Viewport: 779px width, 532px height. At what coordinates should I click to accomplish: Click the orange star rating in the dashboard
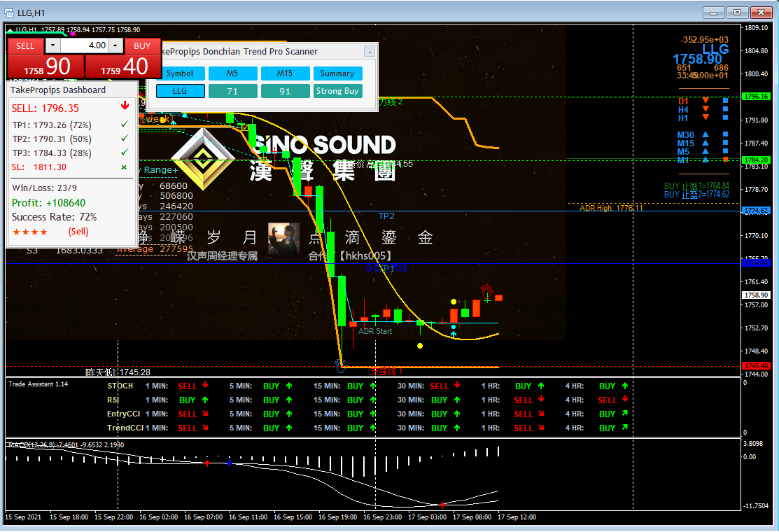(30, 232)
